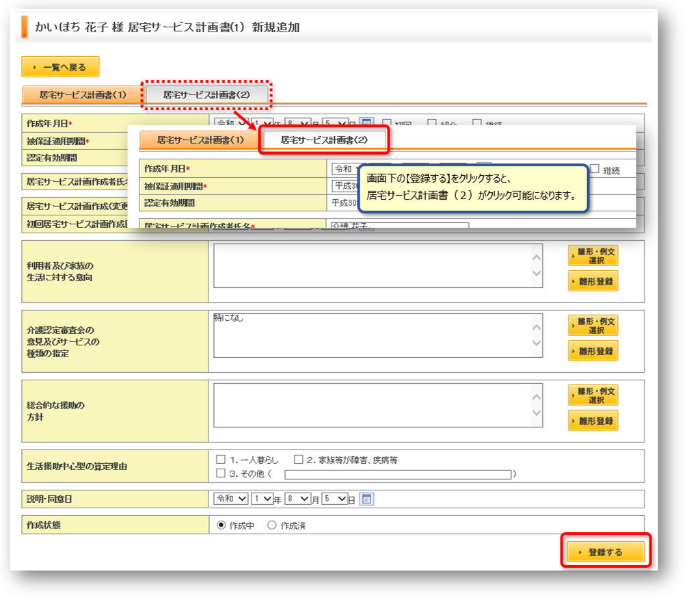
Task: Click the 総合的な援助の方針 label
Action: (55, 411)
